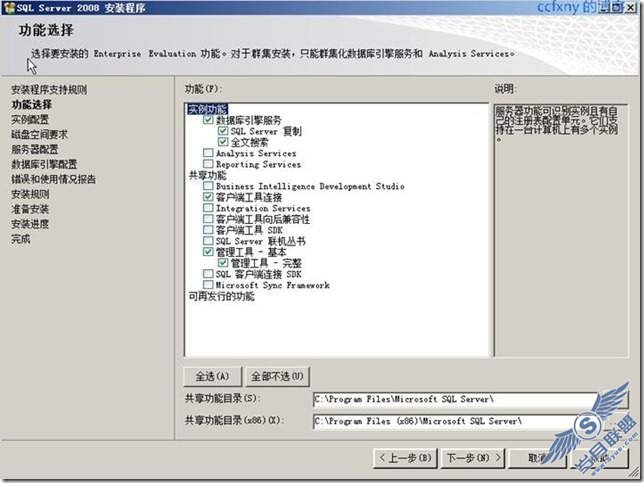Uncheck the 数据库引擎服务 checkbox
The height and width of the screenshot is (483, 644).
point(208,120)
